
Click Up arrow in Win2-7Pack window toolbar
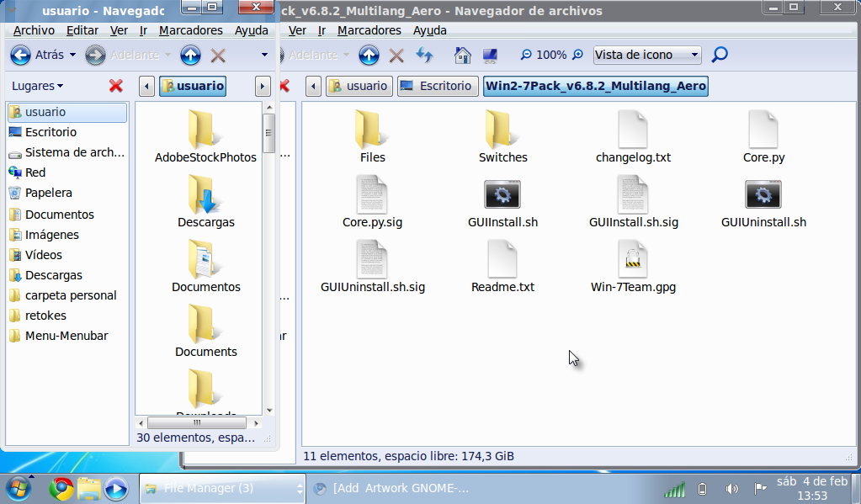pyautogui.click(x=369, y=55)
